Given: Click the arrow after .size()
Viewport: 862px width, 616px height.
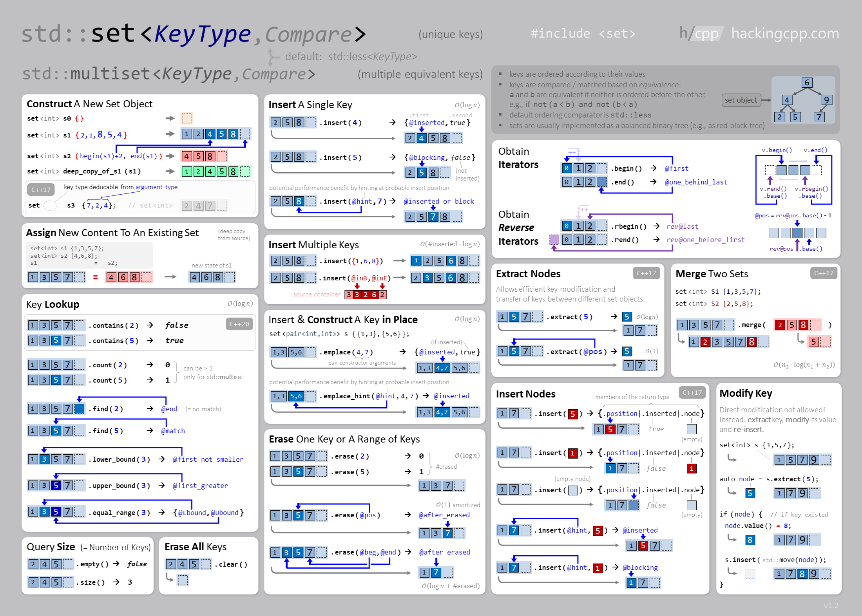Looking at the screenshot, I should point(116,582).
